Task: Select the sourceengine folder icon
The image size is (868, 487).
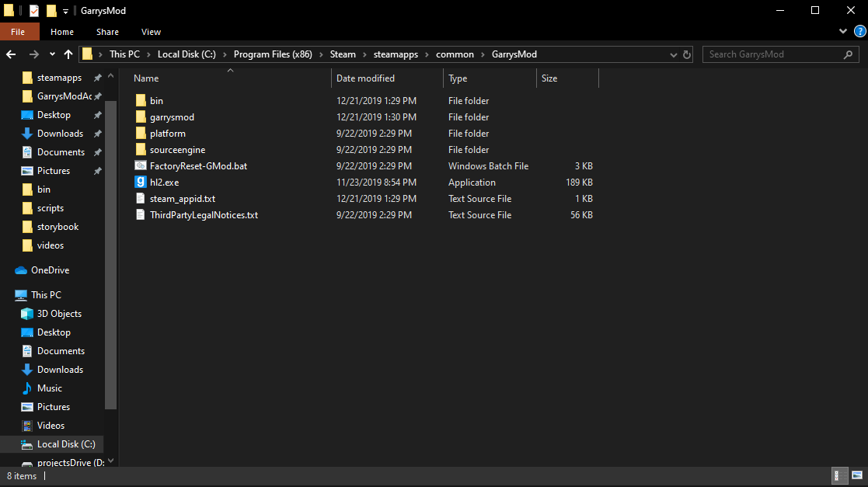Action: tap(141, 149)
